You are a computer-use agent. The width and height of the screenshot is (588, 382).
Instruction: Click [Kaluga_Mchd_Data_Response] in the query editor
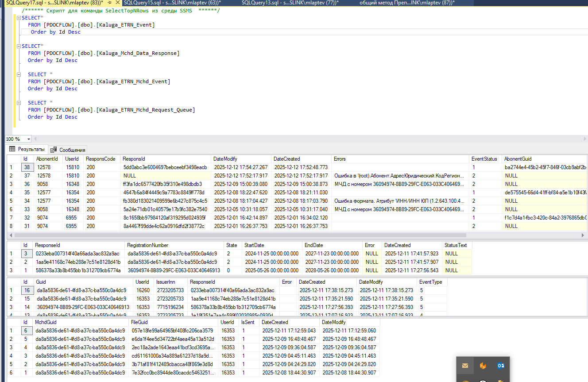point(138,53)
